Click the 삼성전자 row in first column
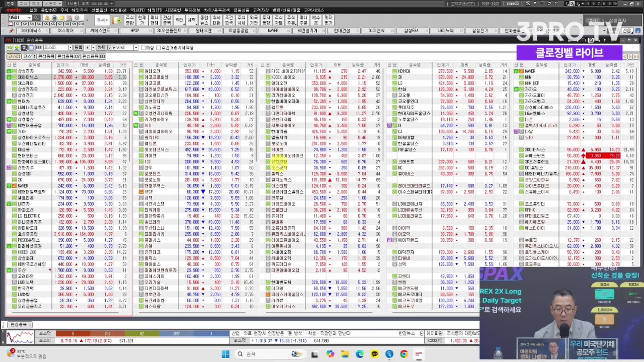644x362 pixels. point(66,71)
